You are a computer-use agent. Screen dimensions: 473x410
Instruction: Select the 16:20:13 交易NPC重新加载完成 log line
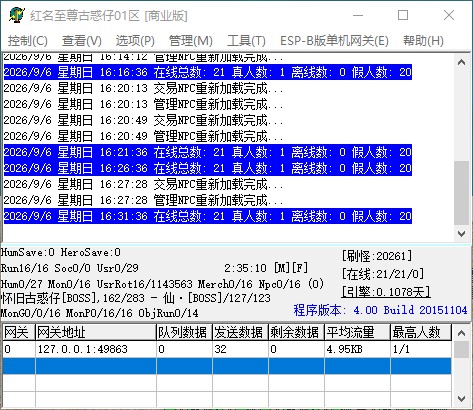tap(143, 88)
